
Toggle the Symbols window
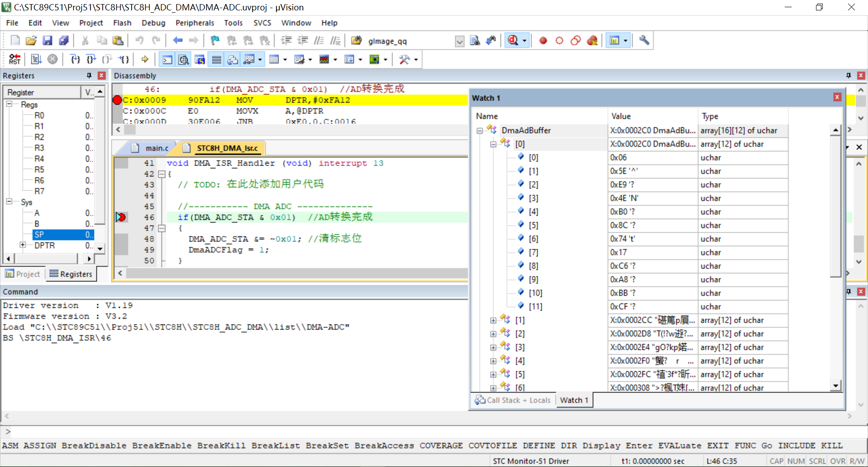(200, 59)
